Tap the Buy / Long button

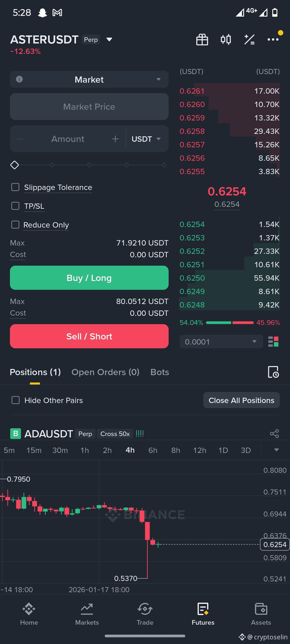click(89, 278)
